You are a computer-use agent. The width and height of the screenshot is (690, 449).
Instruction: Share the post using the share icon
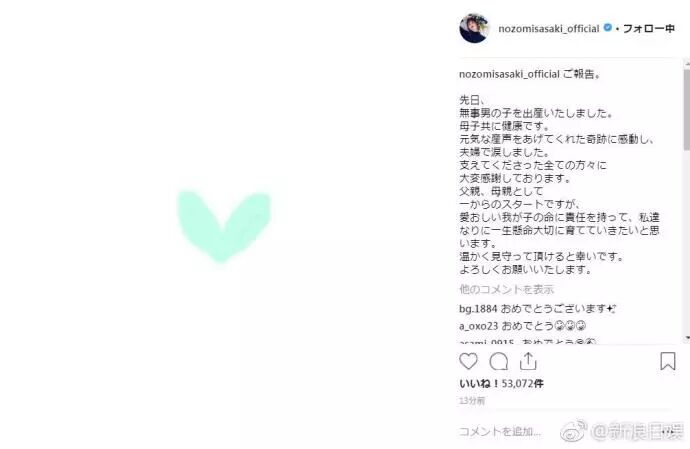point(528,361)
